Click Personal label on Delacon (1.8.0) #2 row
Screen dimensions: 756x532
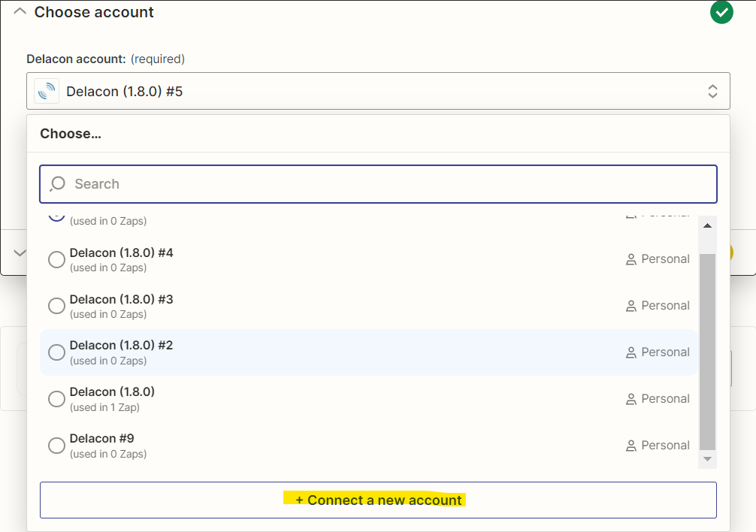point(665,352)
